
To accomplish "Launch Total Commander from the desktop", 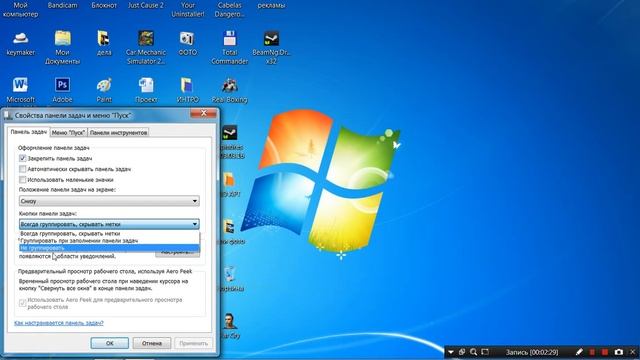I will tap(229, 39).
